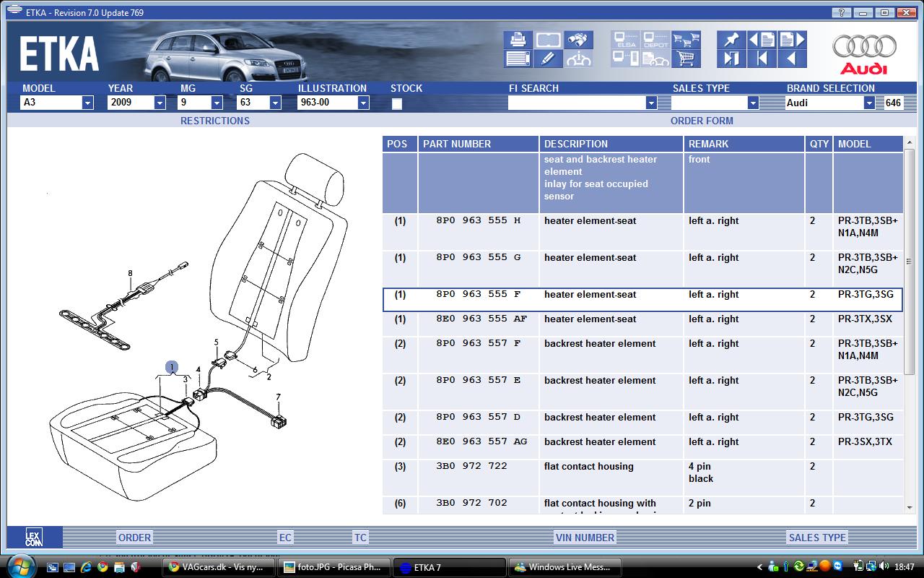Open the MODEL dropdown showing A3
Viewport: 924px width, 578px height.
(87, 103)
